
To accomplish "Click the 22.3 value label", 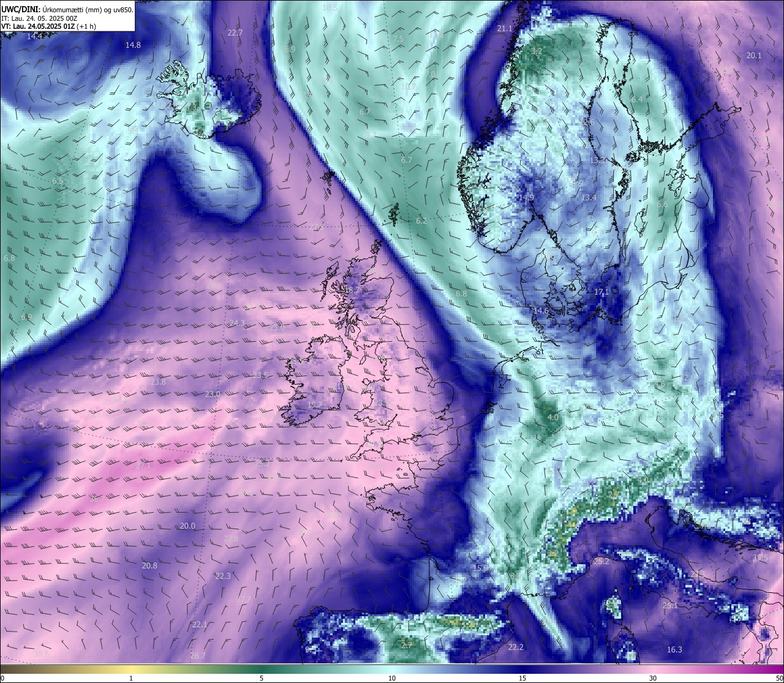I will (x=223, y=576).
